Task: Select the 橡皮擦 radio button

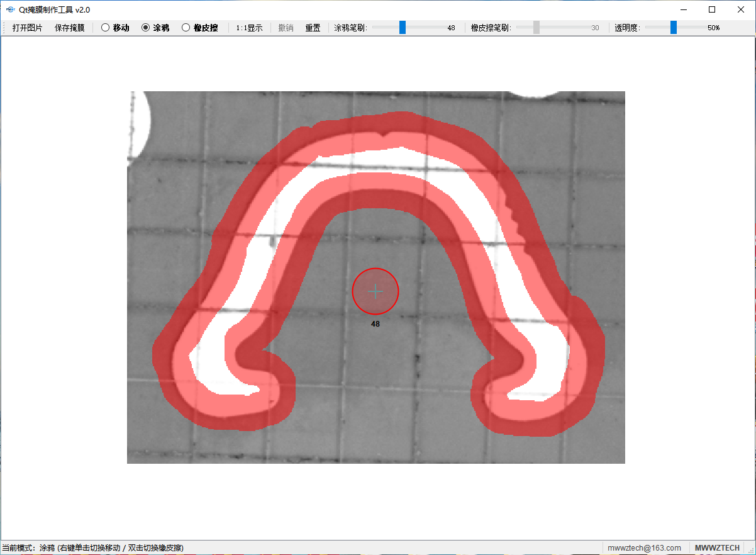Action: tap(186, 28)
